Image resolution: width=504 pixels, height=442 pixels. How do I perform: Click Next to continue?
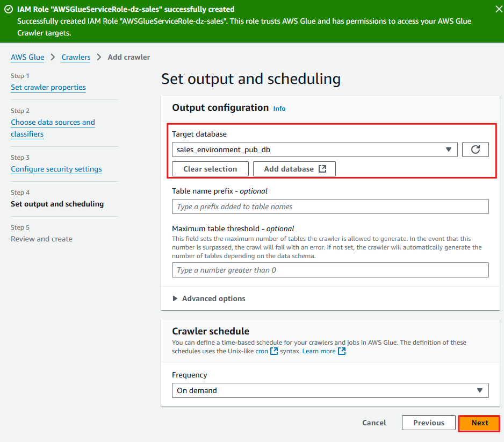(479, 423)
